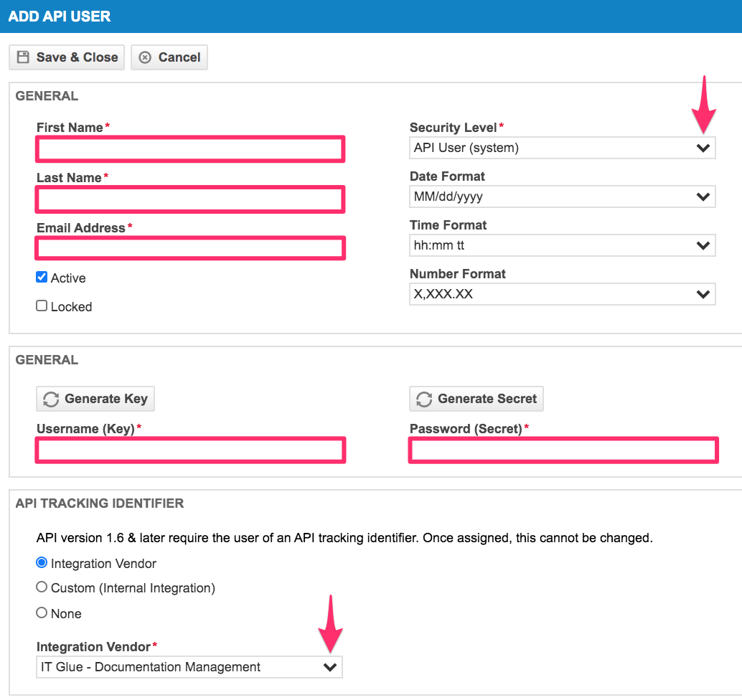Choose Custom (Internal Integration) radio option
This screenshot has width=742, height=700.
(x=42, y=587)
